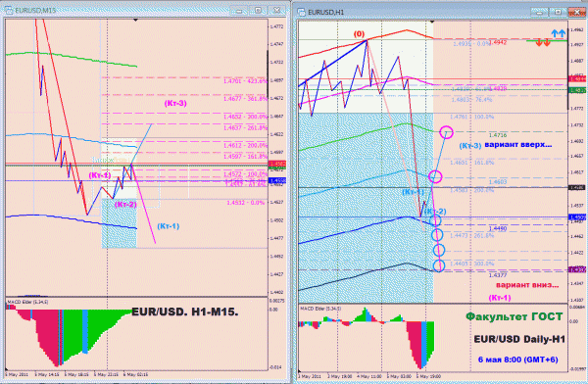The image size is (588, 384).
Task: Select the blue circle beside the 1.4403 300.0% label
Action: (439, 265)
